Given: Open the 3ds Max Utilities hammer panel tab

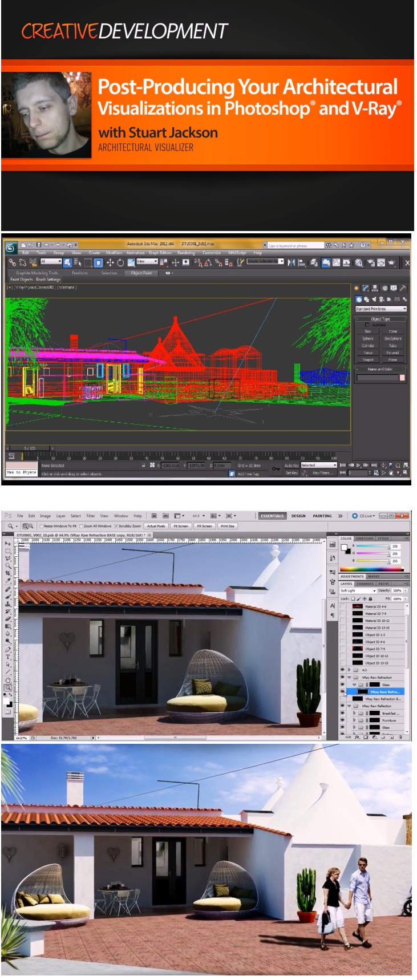Looking at the screenshot, I should (403, 288).
